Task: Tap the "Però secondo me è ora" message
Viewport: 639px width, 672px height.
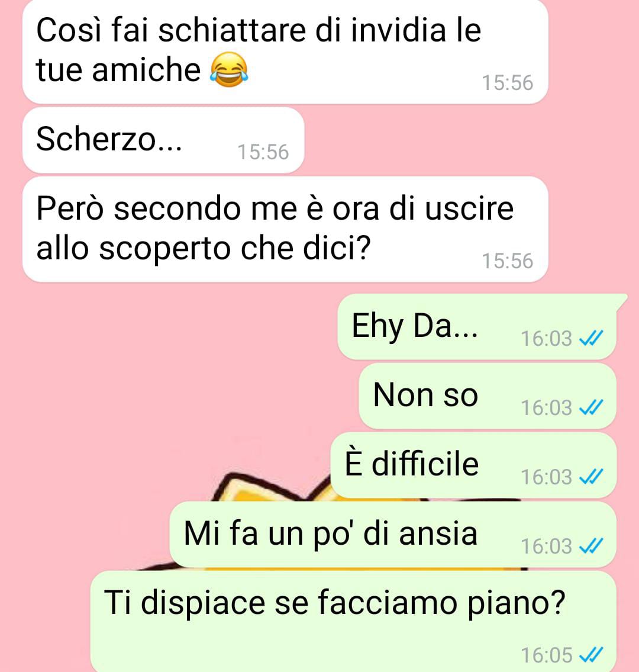Action: [x=285, y=229]
